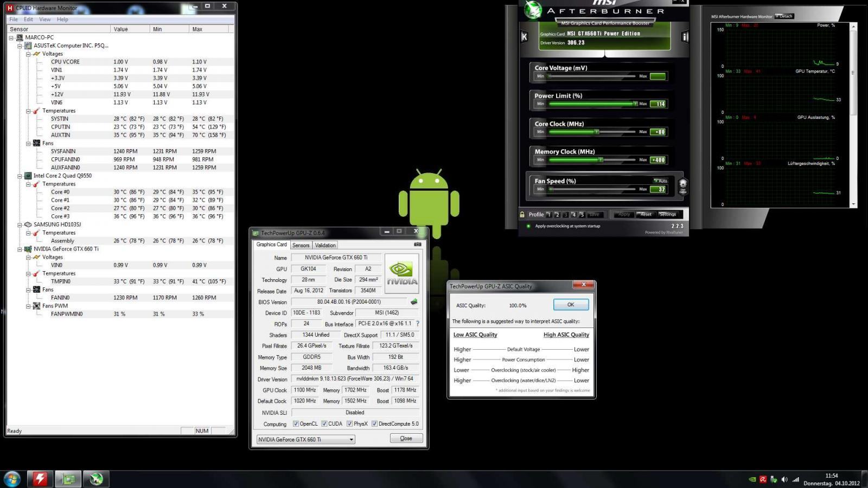
Task: Click the GPU-Z title bar icon
Action: click(x=256, y=233)
